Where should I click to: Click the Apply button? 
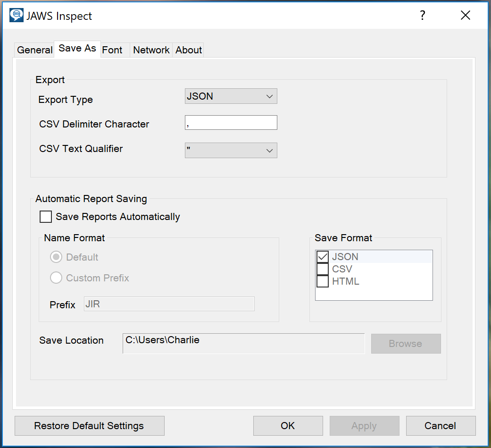coord(364,426)
